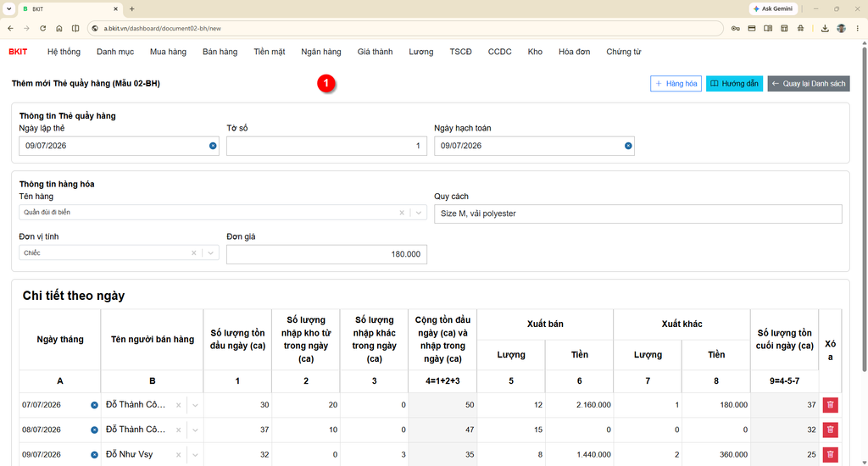This screenshot has height=466, width=868.
Task: Clear the 08/07/2026 date in table
Action: pyautogui.click(x=94, y=430)
